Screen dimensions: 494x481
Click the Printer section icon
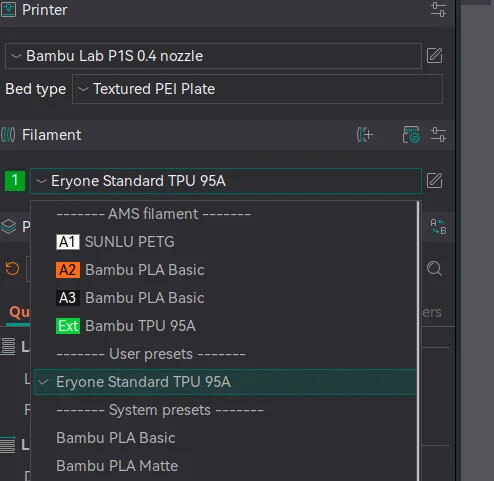[8, 10]
